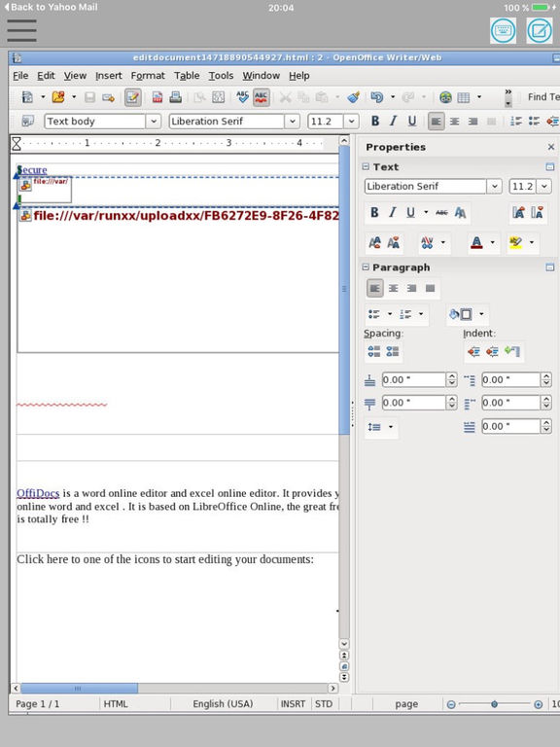
Task: Open character spacing dropdown arrow
Action: [443, 242]
